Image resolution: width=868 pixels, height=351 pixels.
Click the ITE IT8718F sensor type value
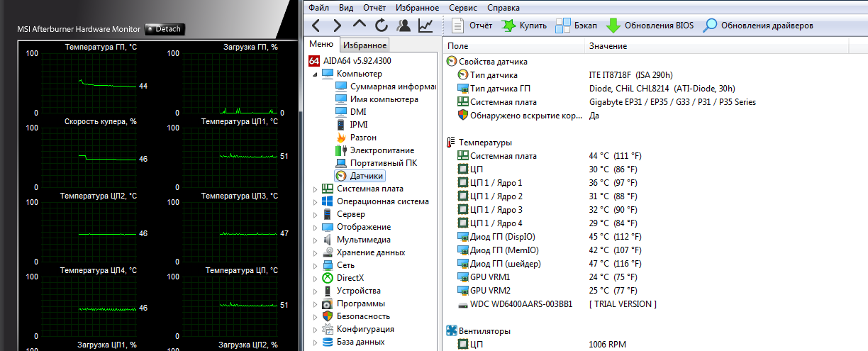[630, 75]
